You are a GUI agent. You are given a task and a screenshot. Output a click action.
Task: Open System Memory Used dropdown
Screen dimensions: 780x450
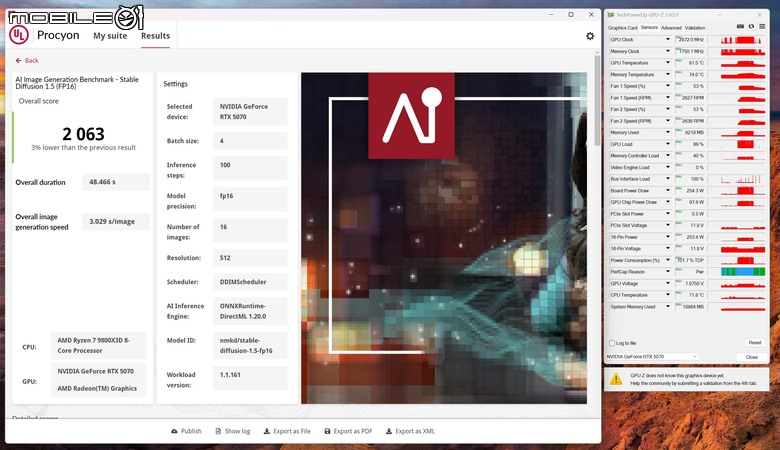[x=668, y=306]
